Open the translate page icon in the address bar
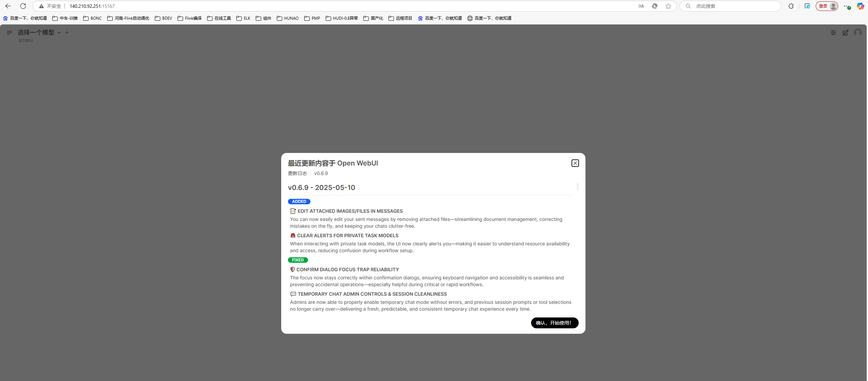 tap(641, 6)
